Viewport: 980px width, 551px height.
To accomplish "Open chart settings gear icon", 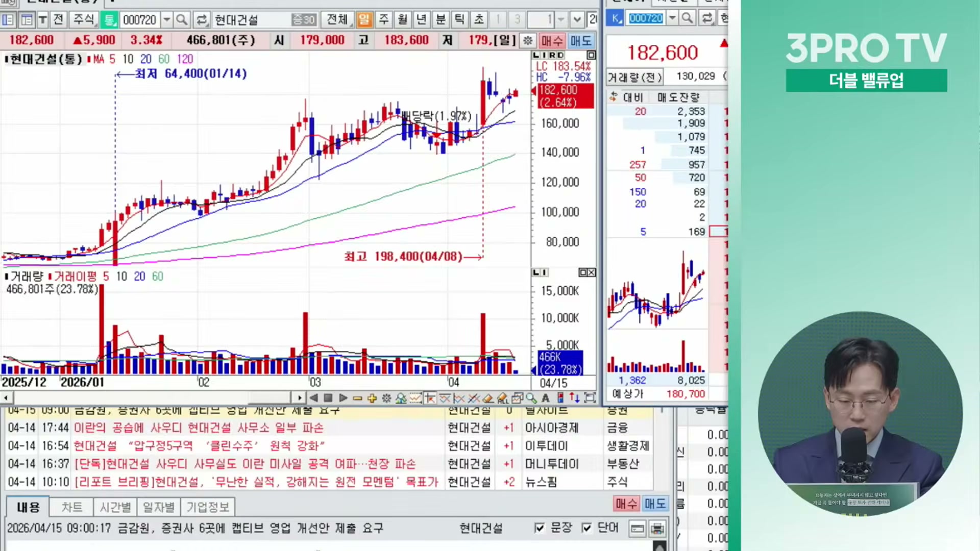I will [x=386, y=398].
